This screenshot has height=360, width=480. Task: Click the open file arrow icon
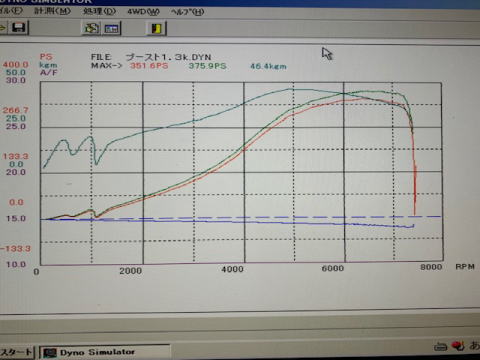coord(3,27)
